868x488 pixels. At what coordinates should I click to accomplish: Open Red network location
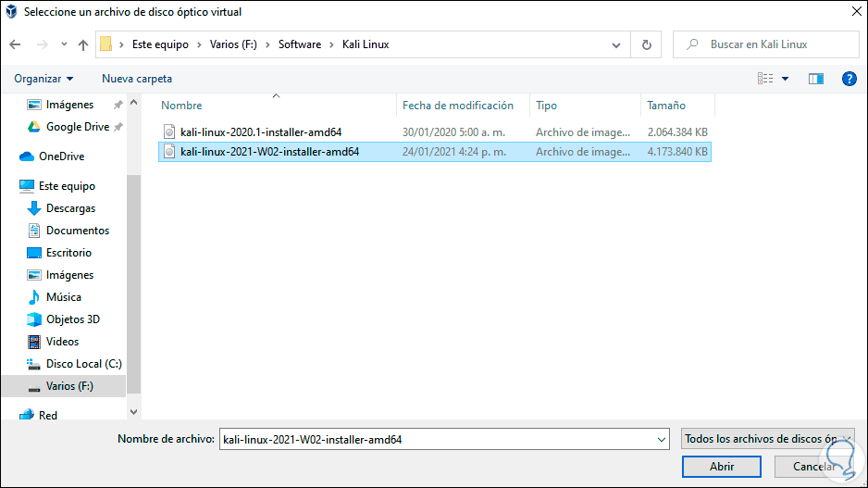(47, 415)
